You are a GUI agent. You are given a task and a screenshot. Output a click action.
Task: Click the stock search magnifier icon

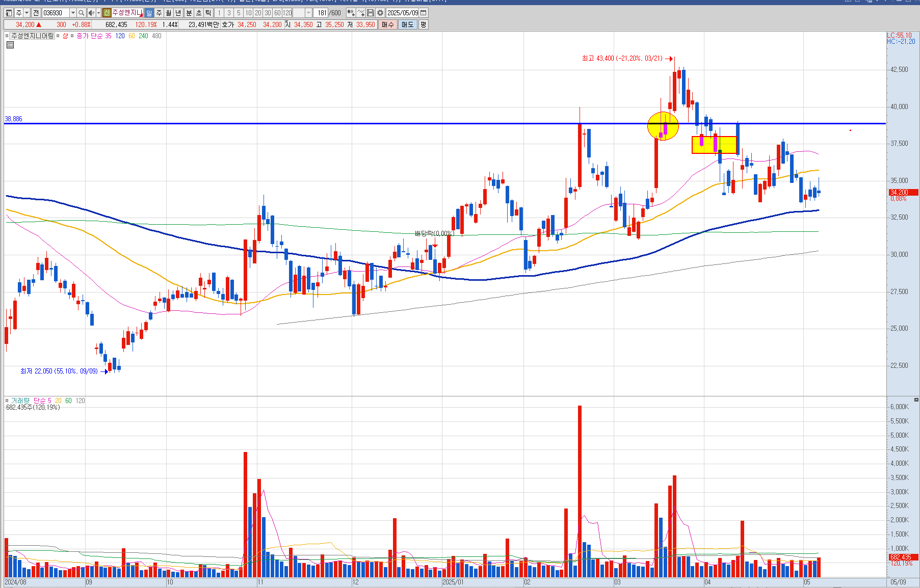81,13
